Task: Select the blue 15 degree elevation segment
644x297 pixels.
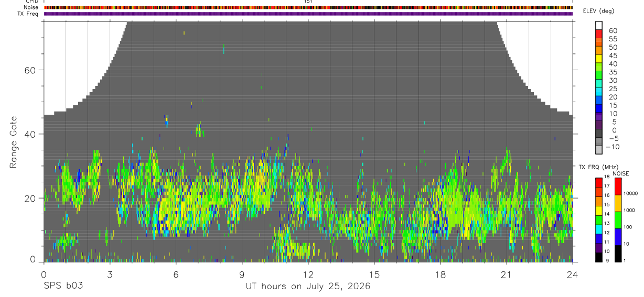Action: pyautogui.click(x=599, y=108)
